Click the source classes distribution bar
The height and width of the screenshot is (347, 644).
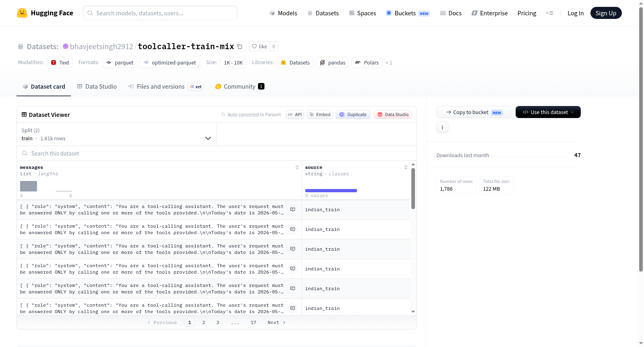click(331, 191)
